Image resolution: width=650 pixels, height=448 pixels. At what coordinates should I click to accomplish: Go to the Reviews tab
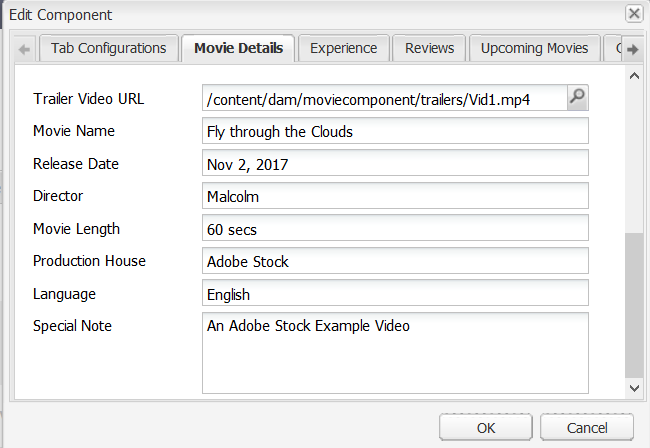[x=430, y=48]
